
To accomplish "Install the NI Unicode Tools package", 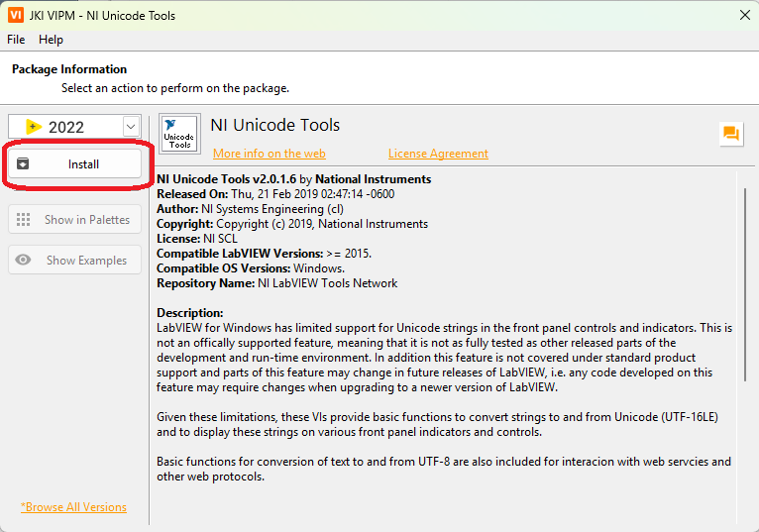I will (74, 164).
